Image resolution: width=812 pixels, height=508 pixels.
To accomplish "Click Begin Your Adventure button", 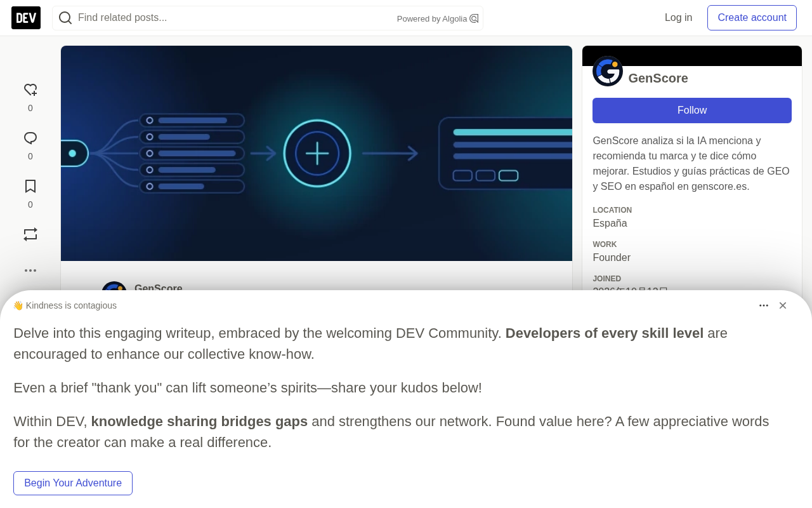I will 73,483.
